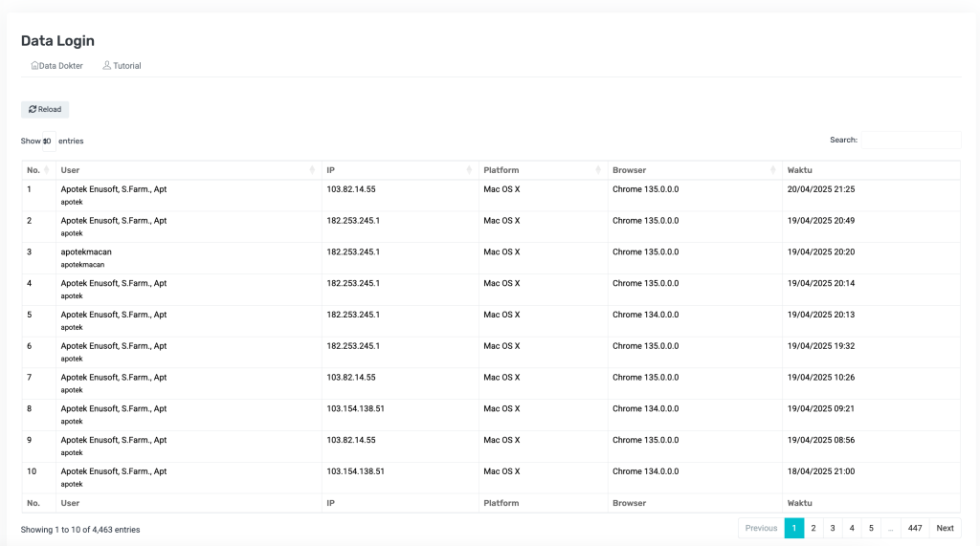Click the person icon beside Tutorial

pyautogui.click(x=107, y=66)
